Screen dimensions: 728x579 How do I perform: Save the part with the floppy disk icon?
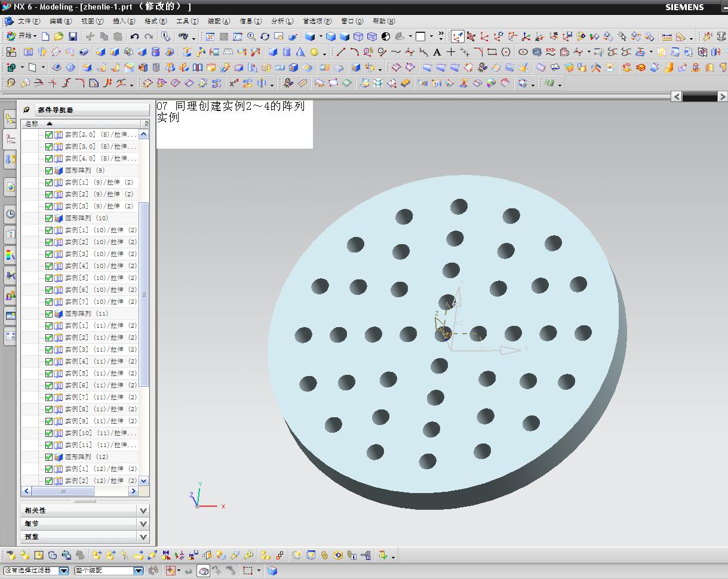[72, 36]
